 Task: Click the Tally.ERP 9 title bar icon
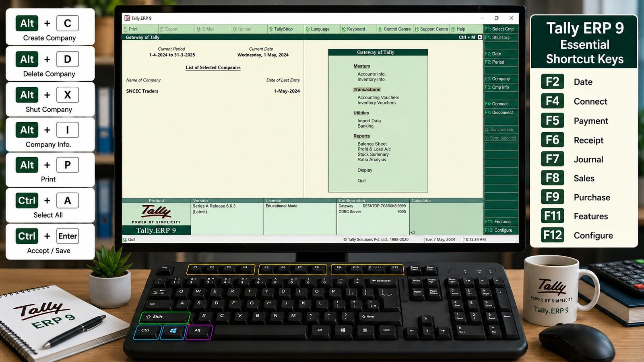click(127, 18)
